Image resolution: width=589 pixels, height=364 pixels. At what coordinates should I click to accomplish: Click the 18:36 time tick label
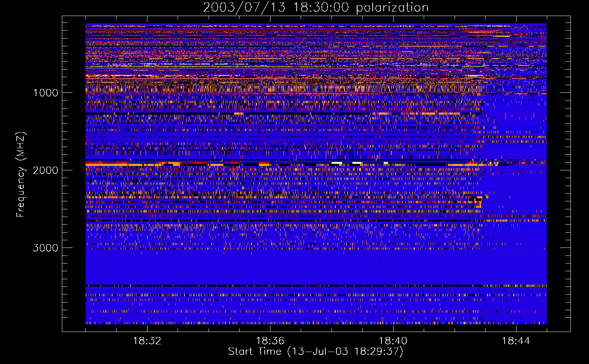[270, 341]
